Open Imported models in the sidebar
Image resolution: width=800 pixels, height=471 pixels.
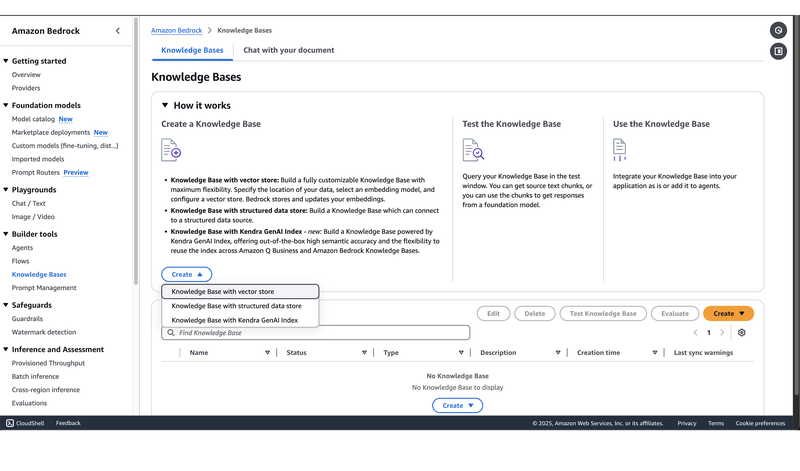coord(38,159)
